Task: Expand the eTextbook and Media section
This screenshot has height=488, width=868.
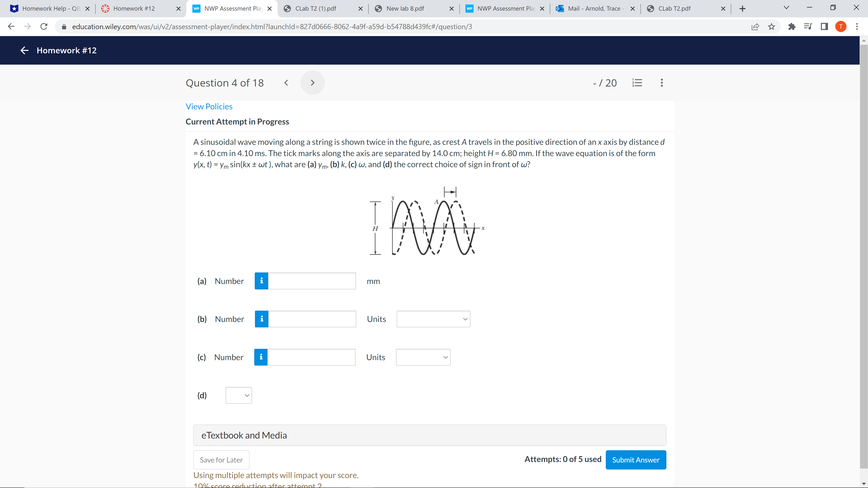Action: point(429,435)
